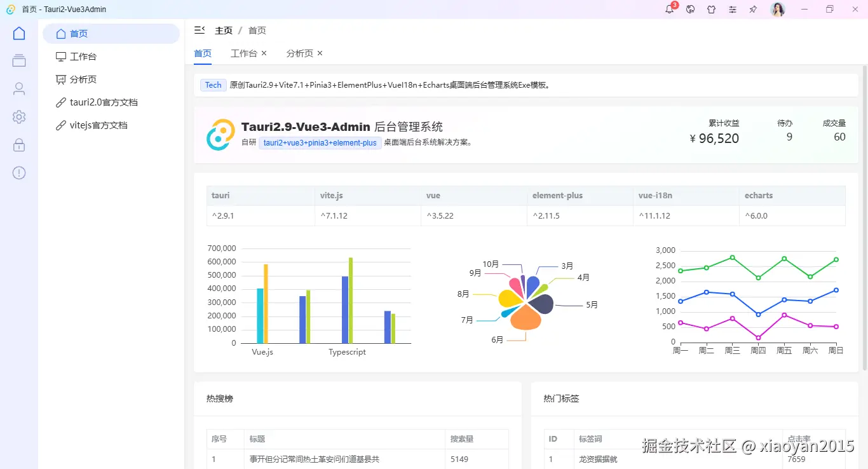Pin the window using the pin icon
Image resolution: width=868 pixels, height=469 pixels.
(x=753, y=10)
